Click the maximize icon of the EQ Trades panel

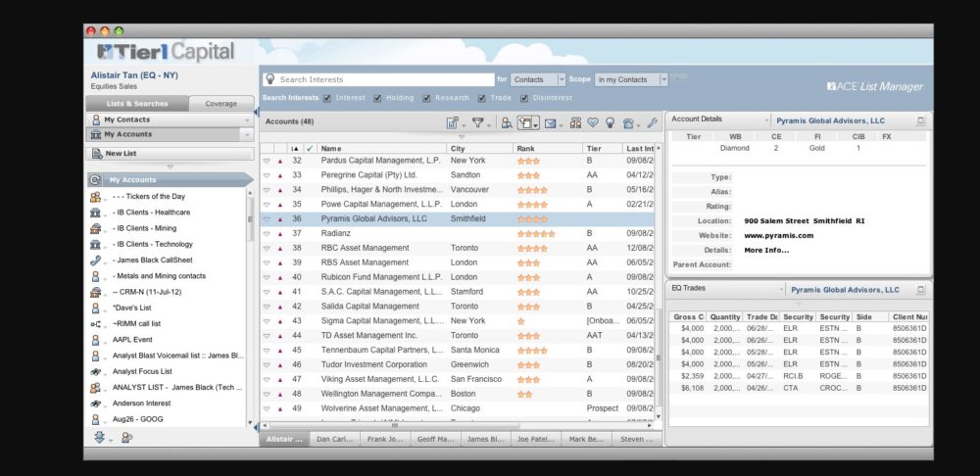920,290
